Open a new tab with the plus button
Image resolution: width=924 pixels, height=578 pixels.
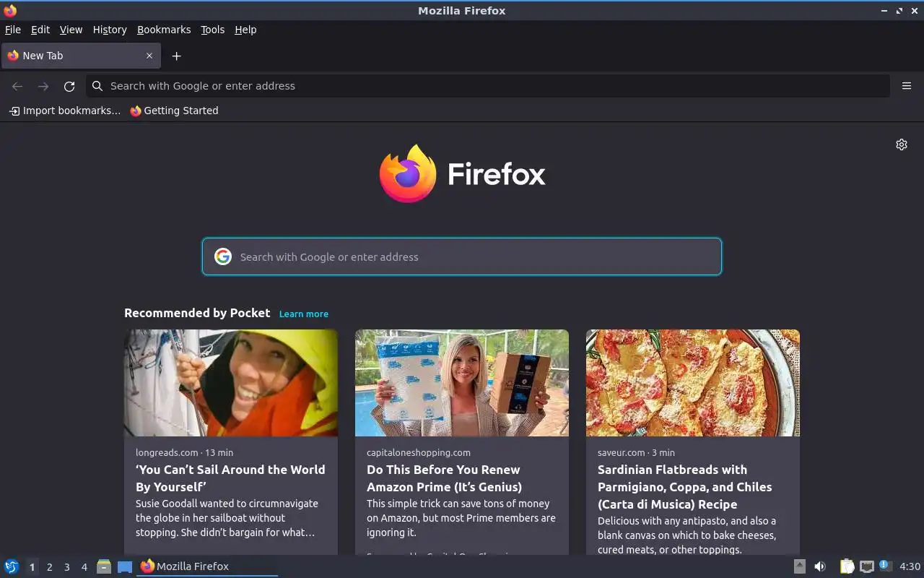pyautogui.click(x=176, y=56)
